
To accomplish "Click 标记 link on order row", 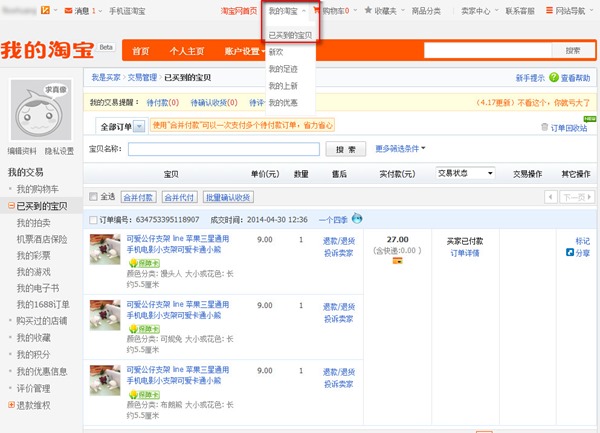I will [582, 241].
